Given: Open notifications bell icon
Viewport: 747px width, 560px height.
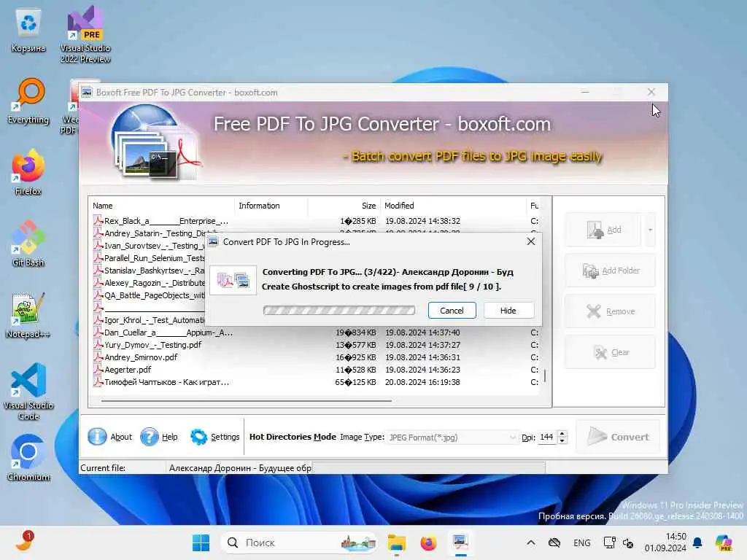Looking at the screenshot, I should (x=697, y=542).
